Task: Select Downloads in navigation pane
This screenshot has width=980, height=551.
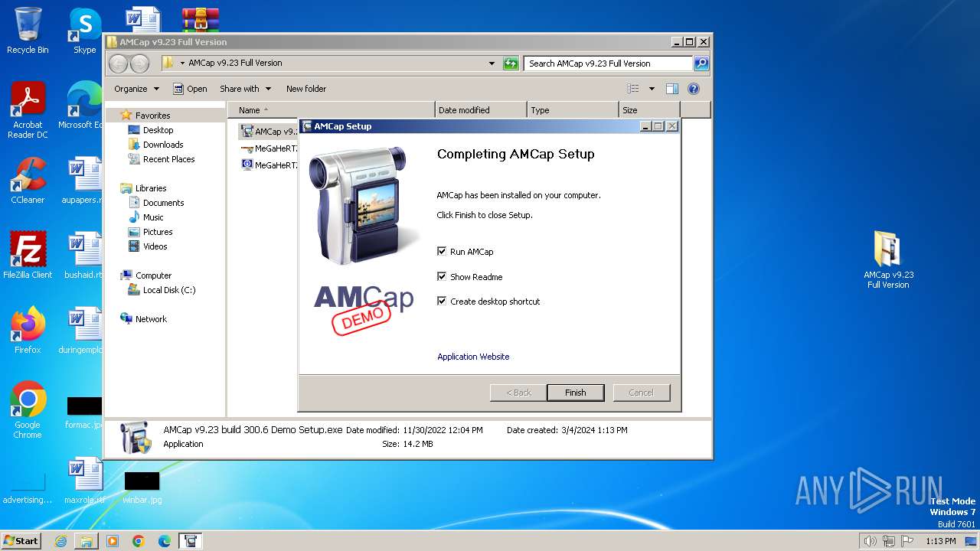Action: coord(163,145)
